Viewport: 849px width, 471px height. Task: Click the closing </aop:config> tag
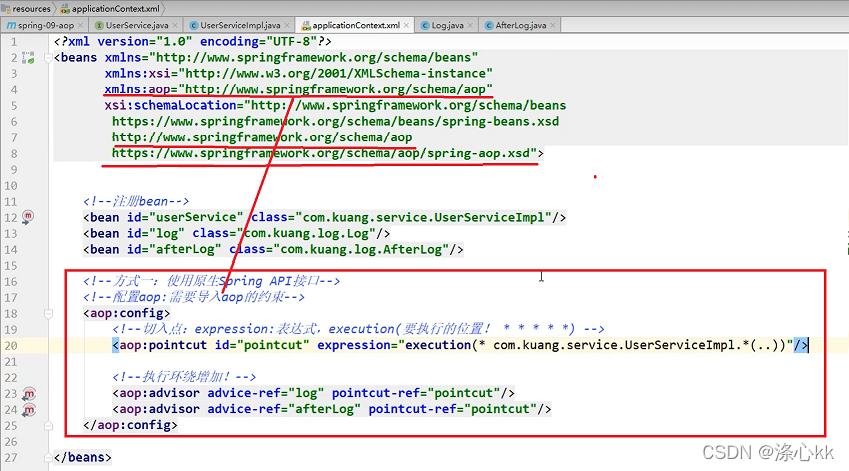tap(130, 426)
